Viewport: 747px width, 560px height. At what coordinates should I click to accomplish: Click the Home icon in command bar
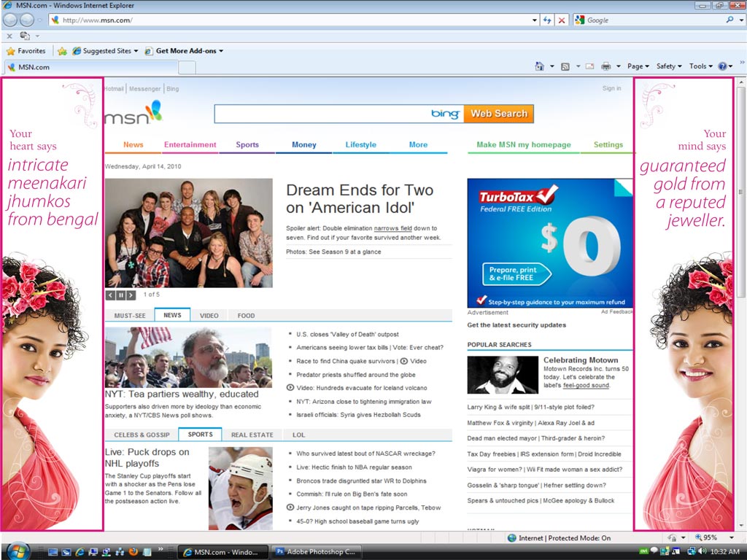(x=539, y=66)
